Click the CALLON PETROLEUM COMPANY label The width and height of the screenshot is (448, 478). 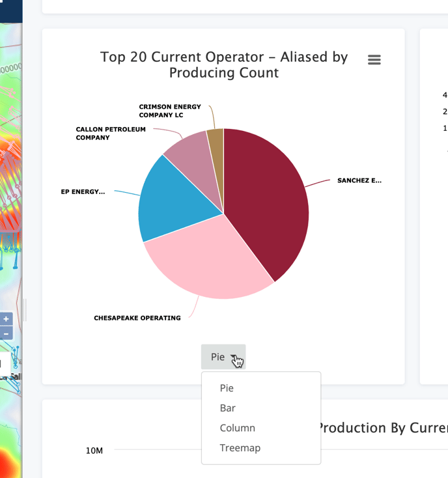pos(111,134)
